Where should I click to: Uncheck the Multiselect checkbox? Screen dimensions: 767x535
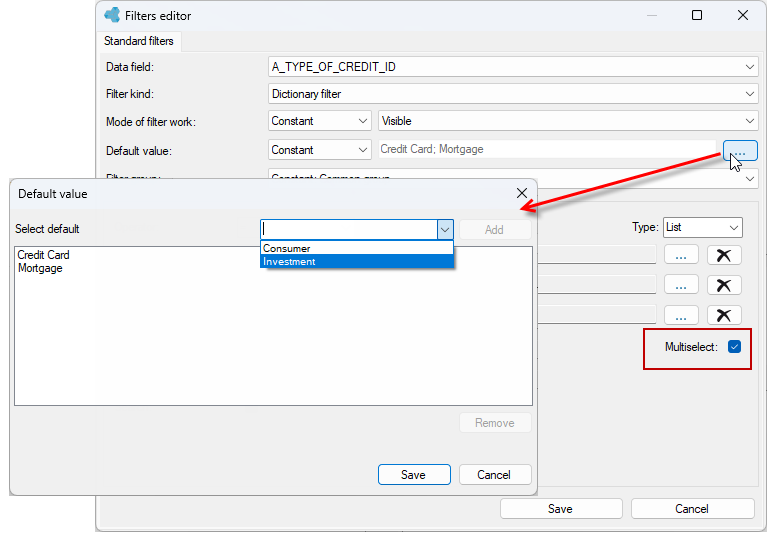pyautogui.click(x=734, y=347)
